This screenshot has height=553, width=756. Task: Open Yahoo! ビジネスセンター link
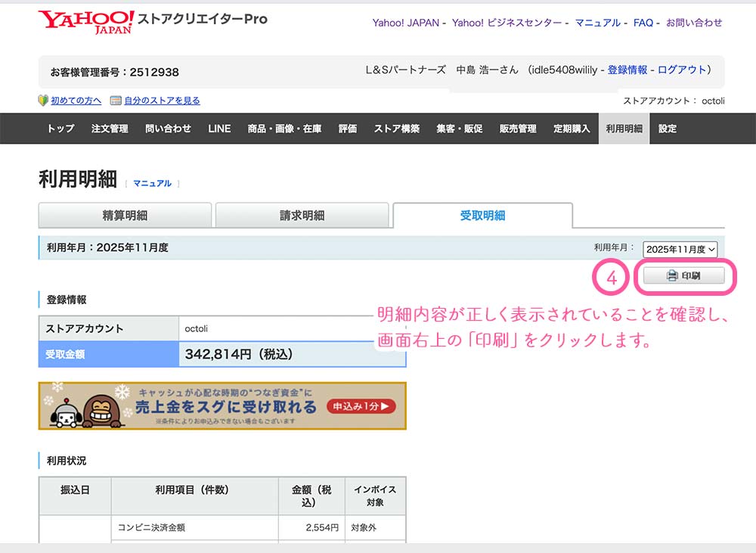click(507, 23)
